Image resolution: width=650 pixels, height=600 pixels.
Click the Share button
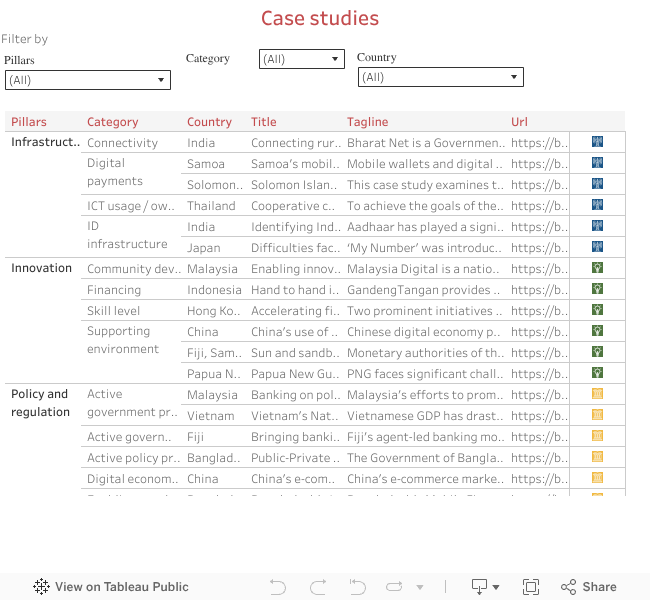(588, 587)
